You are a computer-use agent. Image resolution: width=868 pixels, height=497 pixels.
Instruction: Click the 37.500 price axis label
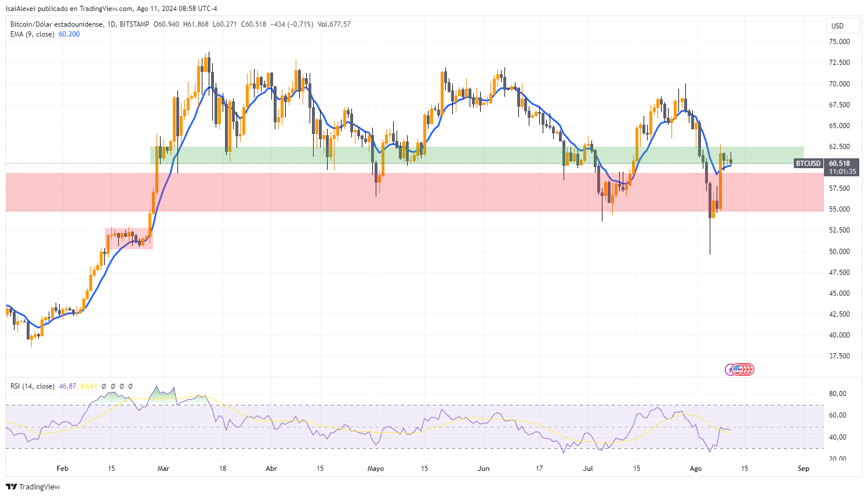[840, 356]
